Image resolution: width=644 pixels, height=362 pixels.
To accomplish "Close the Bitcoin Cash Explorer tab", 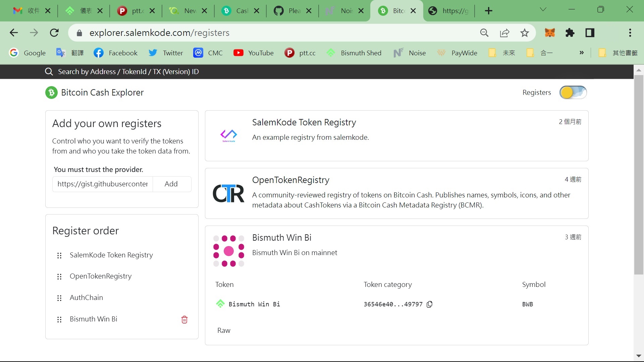I will 413,11.
